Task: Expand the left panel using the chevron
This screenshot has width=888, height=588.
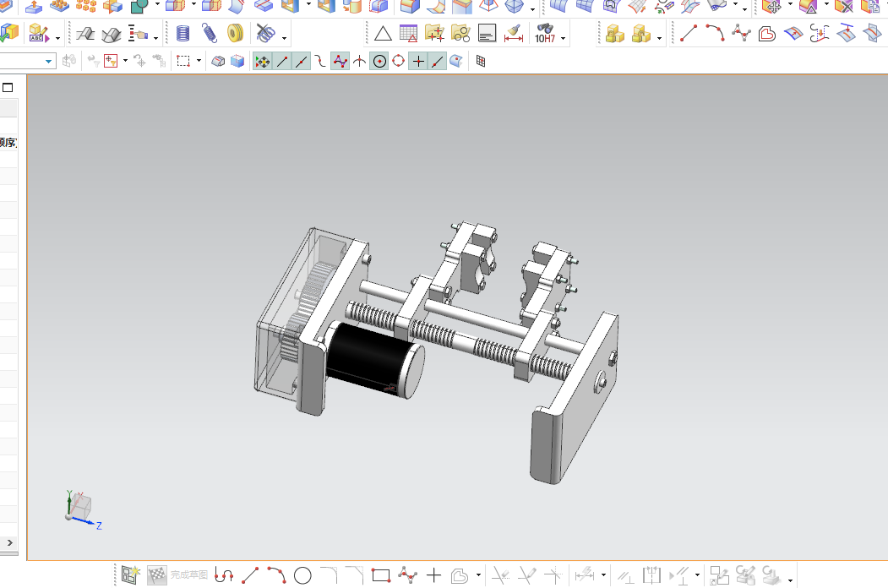Action: [9, 542]
